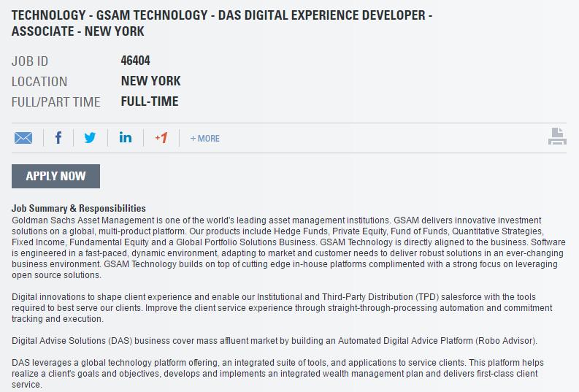Click the LOCATION field label
Screen dimensions: 579x392
click(39, 82)
